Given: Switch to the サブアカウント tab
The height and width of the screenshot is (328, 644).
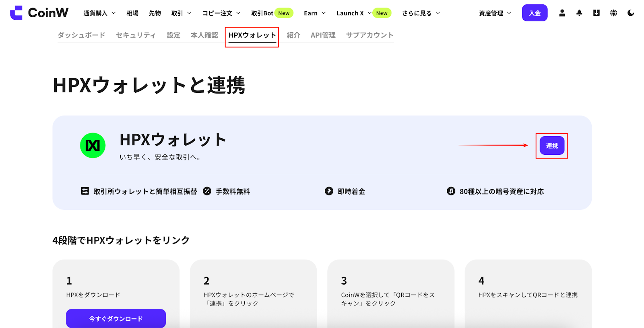Looking at the screenshot, I should pos(370,35).
